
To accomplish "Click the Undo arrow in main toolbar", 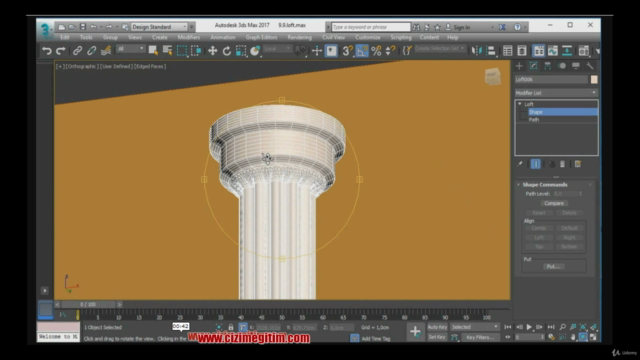I will (47, 51).
